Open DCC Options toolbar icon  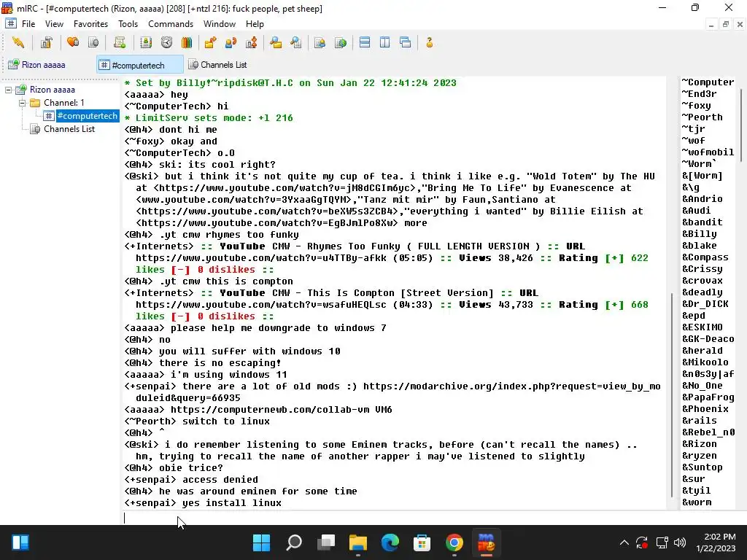[x=252, y=43]
